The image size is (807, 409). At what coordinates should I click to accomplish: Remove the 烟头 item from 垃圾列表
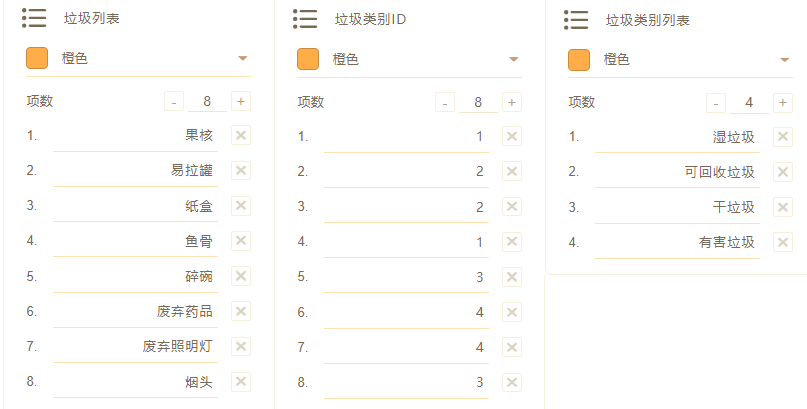[x=241, y=382]
